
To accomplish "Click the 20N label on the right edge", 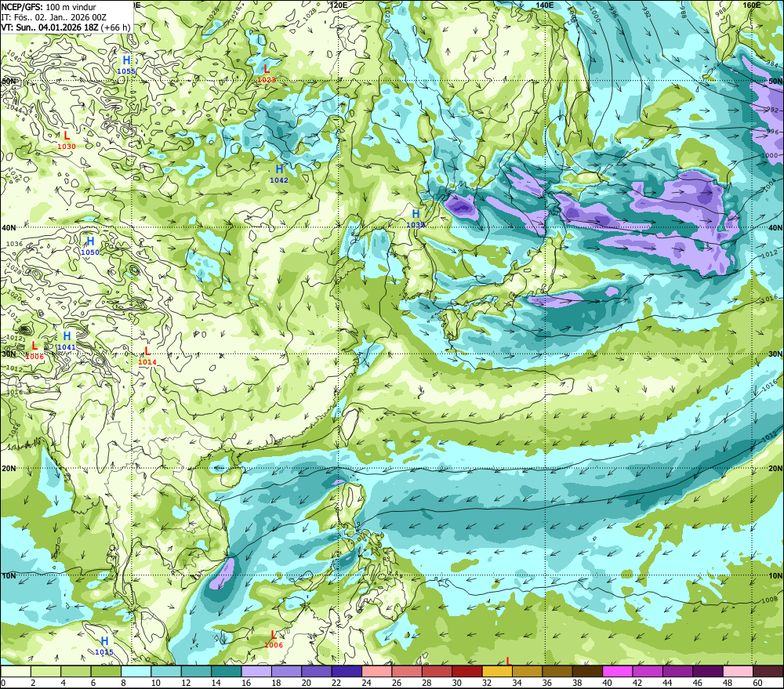I will click(x=775, y=468).
